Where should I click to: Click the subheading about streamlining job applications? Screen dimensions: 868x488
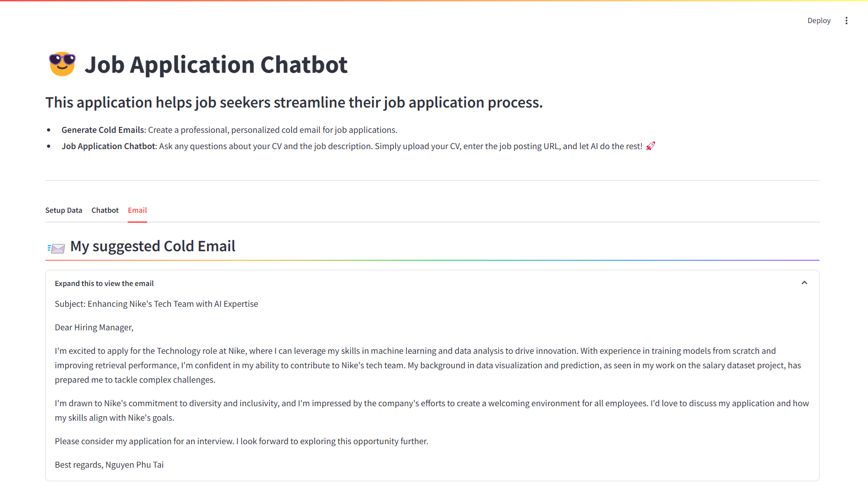coord(294,103)
